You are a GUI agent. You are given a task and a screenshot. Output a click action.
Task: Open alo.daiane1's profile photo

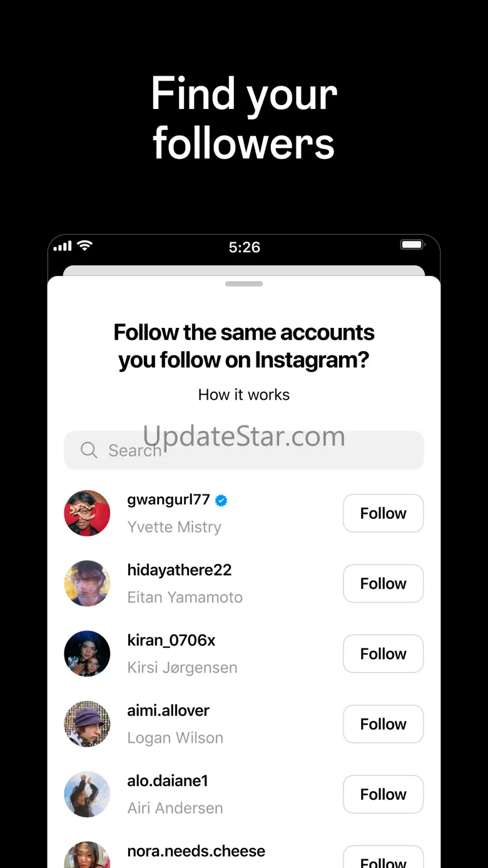click(87, 794)
